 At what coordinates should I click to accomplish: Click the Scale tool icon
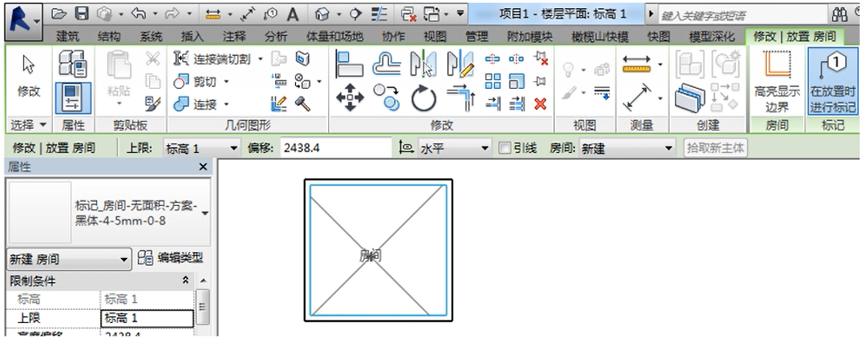point(517,81)
